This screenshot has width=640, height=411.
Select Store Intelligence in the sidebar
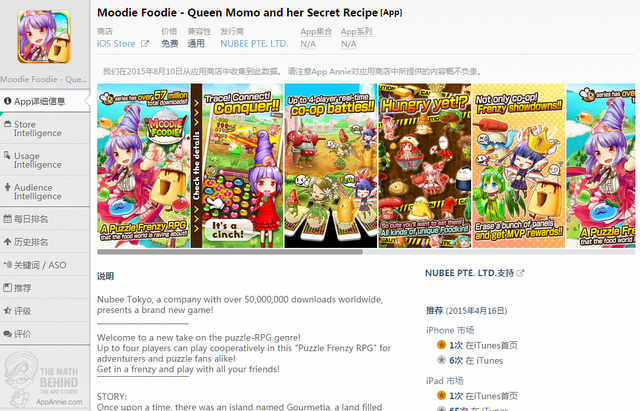45,129
